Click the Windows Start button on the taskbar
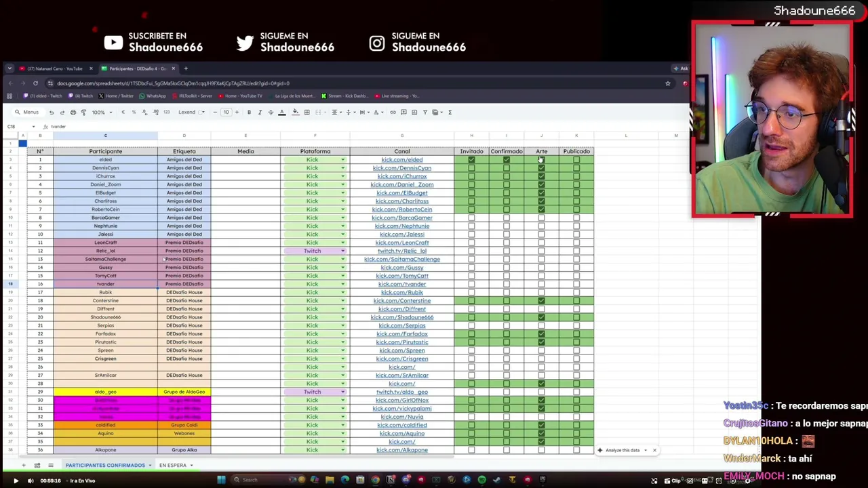 221,480
